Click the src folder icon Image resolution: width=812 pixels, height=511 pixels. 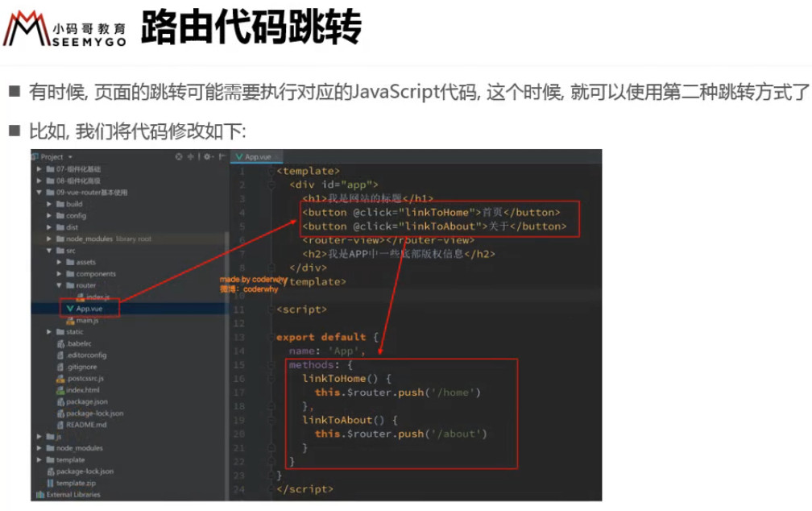coord(60,251)
